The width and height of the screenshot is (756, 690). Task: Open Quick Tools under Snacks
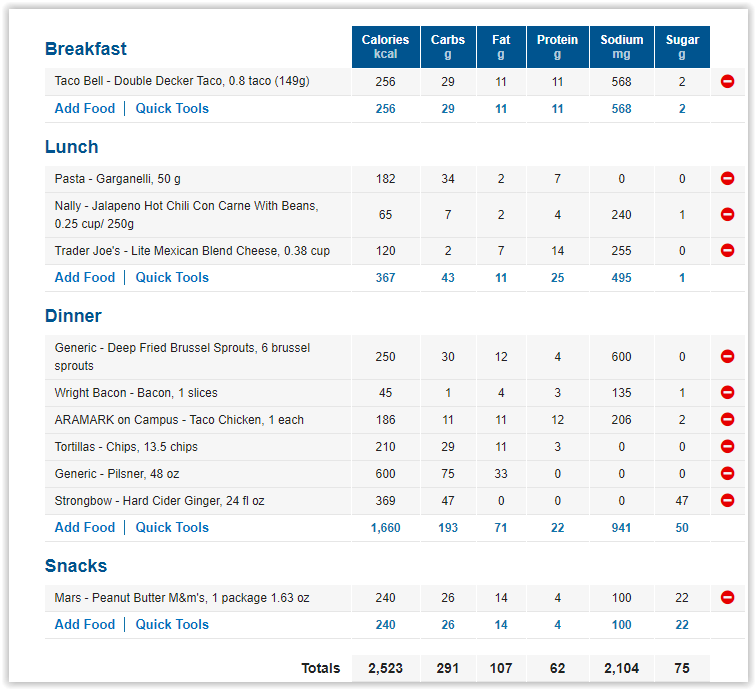click(172, 624)
